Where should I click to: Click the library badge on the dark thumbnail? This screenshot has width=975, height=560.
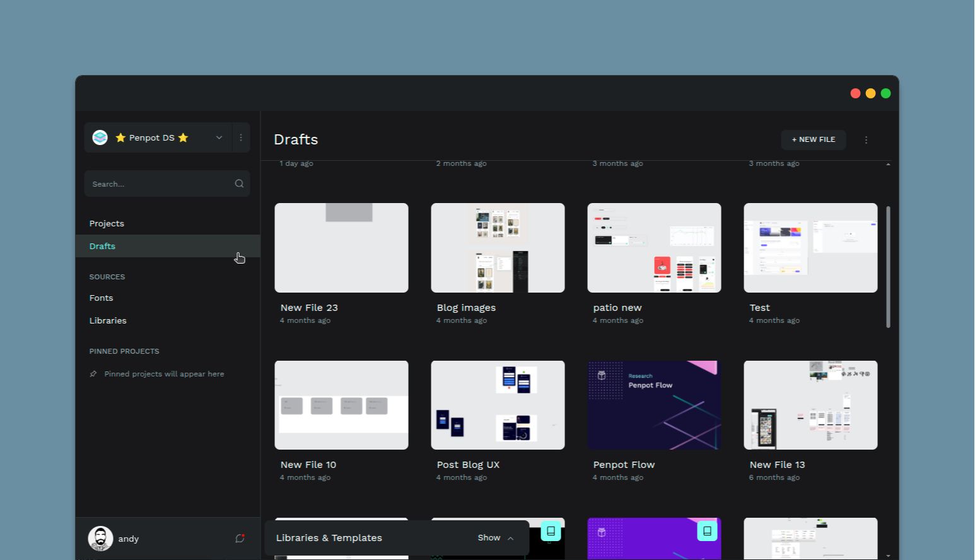pos(549,531)
